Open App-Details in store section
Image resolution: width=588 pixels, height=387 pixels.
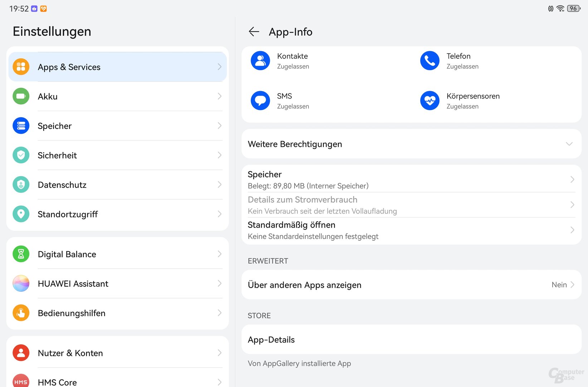[x=412, y=339]
